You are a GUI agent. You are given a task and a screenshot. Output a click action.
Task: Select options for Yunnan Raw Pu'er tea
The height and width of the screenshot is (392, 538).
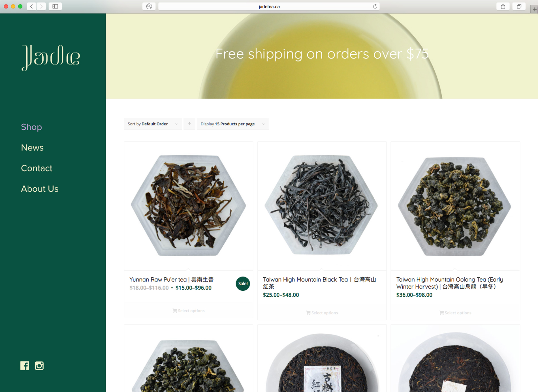(x=189, y=311)
